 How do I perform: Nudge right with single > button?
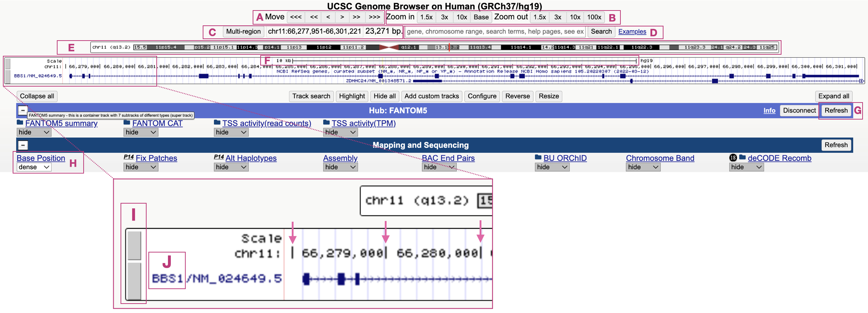pos(342,17)
